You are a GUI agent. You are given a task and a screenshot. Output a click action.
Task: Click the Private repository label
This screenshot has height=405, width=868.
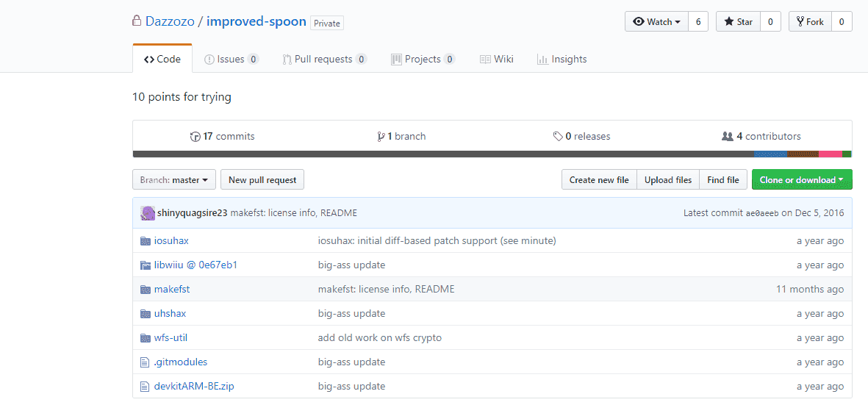click(x=327, y=24)
